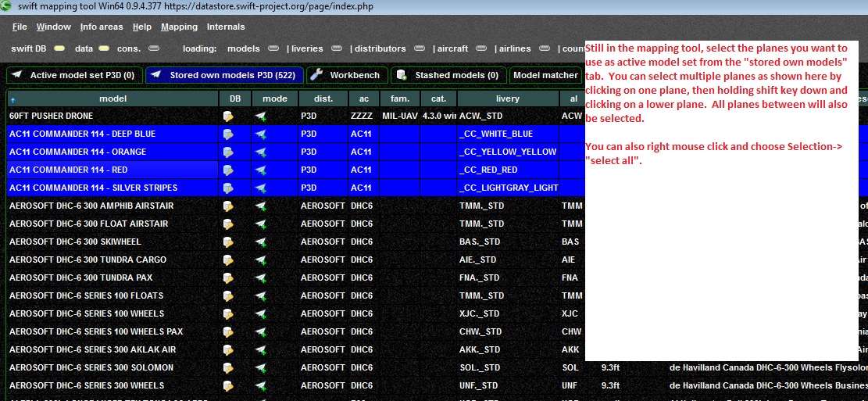The width and height of the screenshot is (868, 401).
Task: Click DB icon for DHC-6 300 AMPHIB AIRSTAIR
Action: point(227,206)
